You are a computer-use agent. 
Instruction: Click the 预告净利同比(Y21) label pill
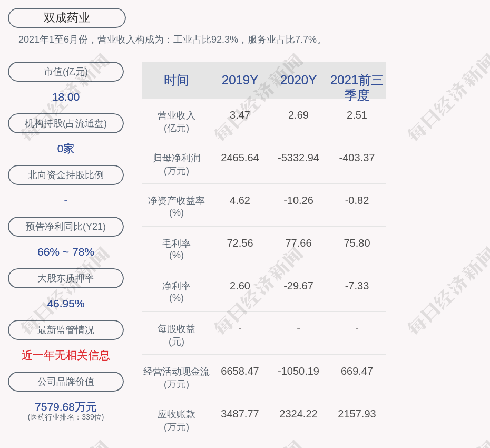[x=66, y=226]
